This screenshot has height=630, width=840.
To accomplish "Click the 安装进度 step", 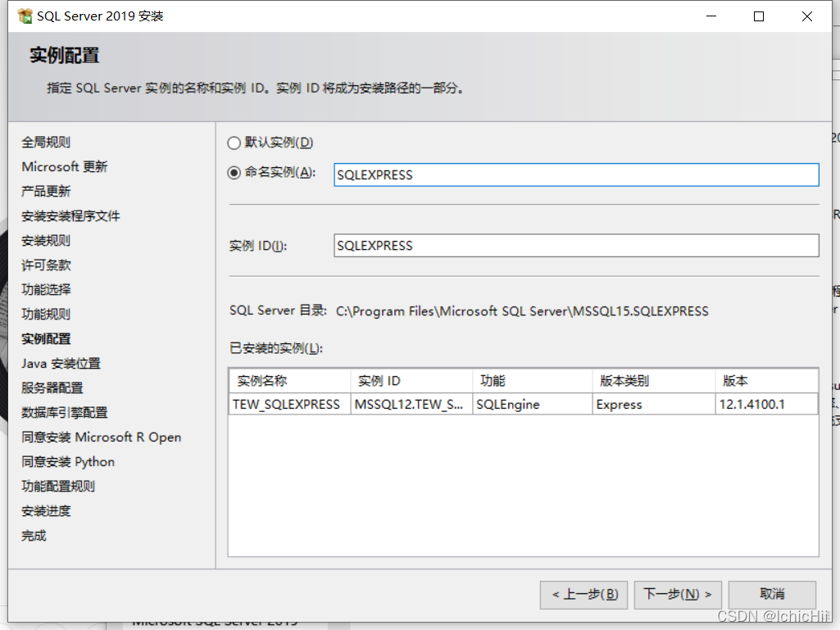I will (46, 511).
